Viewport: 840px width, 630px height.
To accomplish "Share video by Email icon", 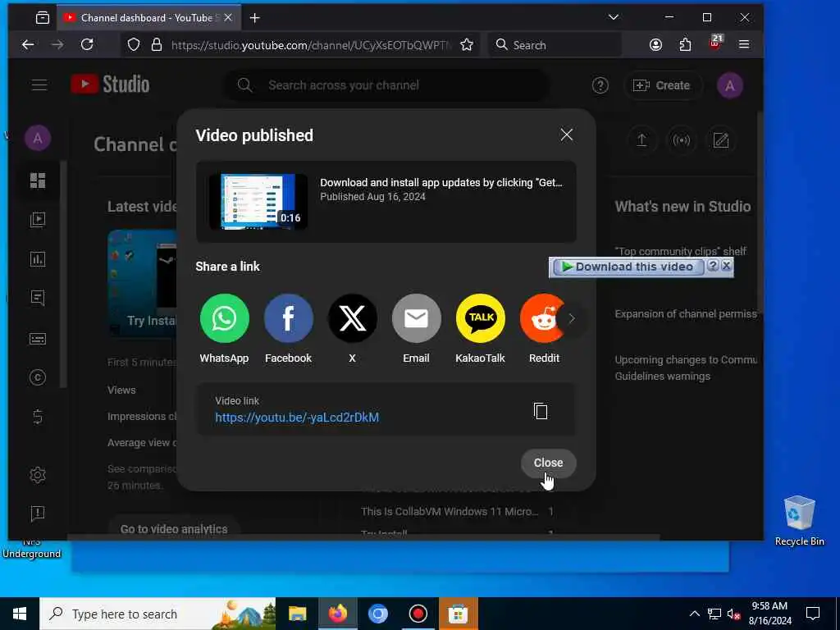I will [416, 318].
